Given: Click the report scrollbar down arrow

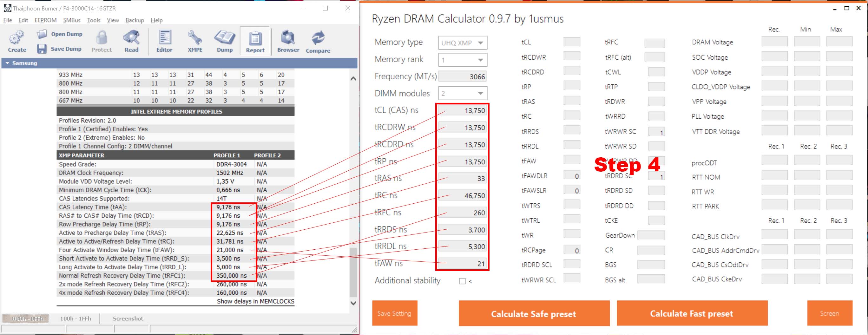Looking at the screenshot, I should pos(353,303).
